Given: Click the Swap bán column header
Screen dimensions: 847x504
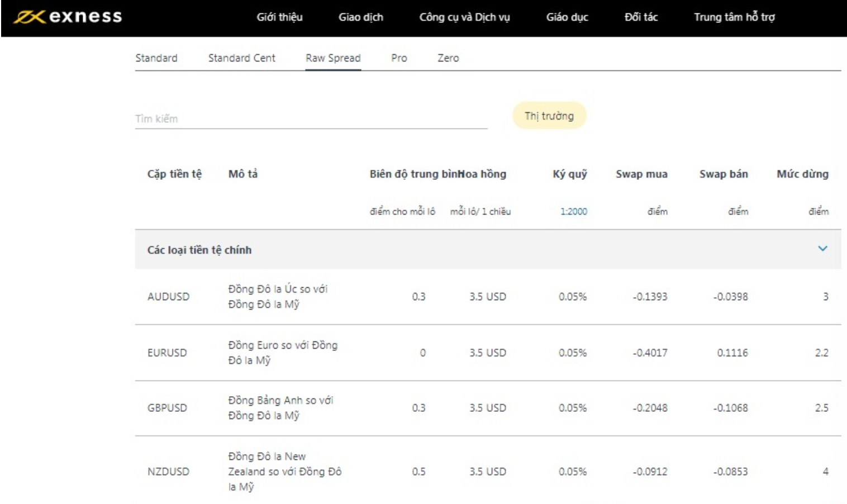Looking at the screenshot, I should [724, 174].
